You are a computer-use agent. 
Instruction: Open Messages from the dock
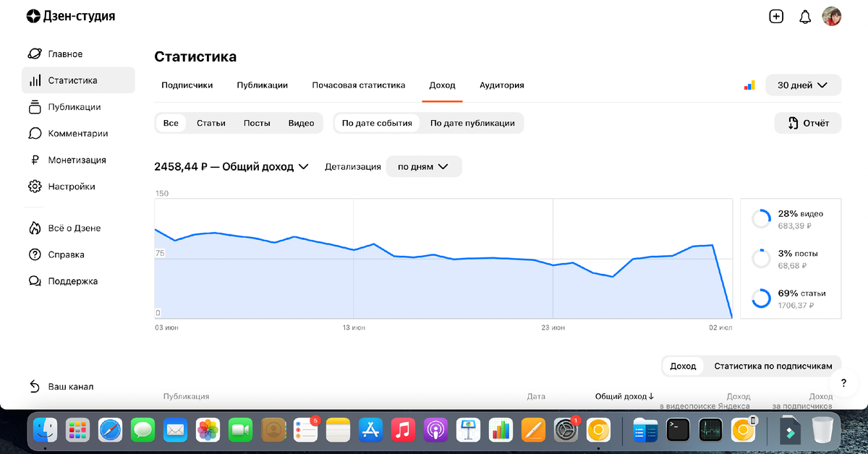[143, 430]
